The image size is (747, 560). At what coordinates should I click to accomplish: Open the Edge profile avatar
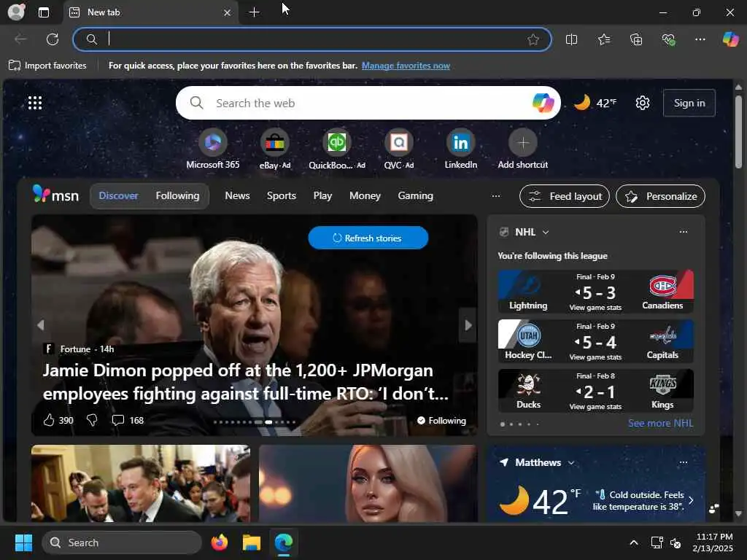[17, 12]
